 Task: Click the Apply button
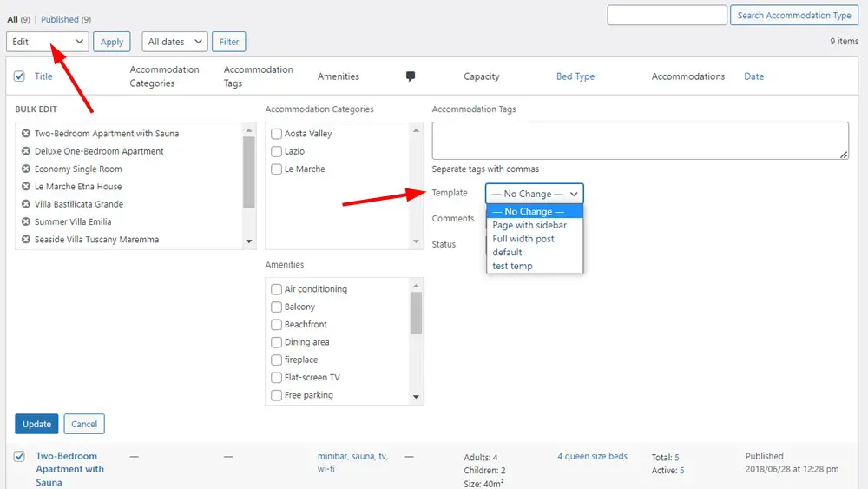(112, 42)
